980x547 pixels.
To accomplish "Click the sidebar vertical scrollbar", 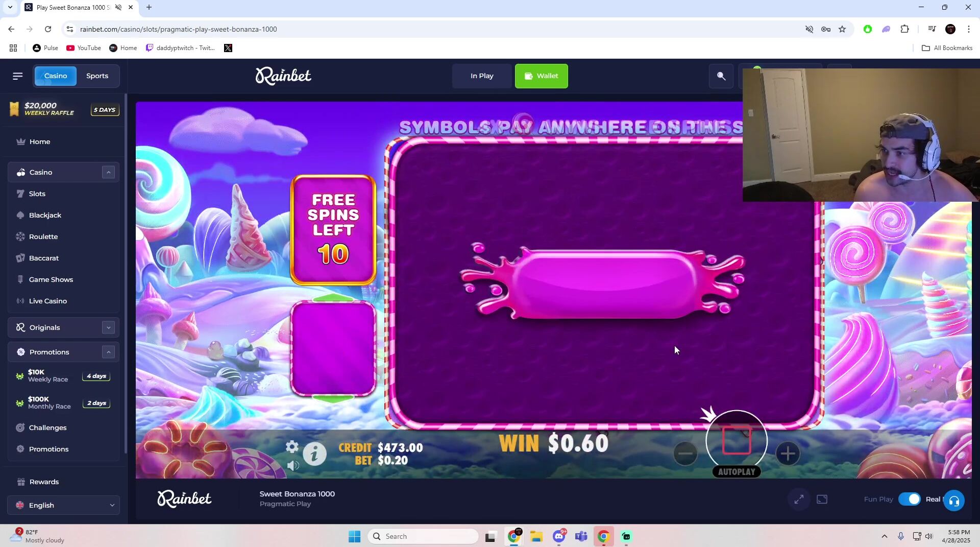I will tap(126, 273).
